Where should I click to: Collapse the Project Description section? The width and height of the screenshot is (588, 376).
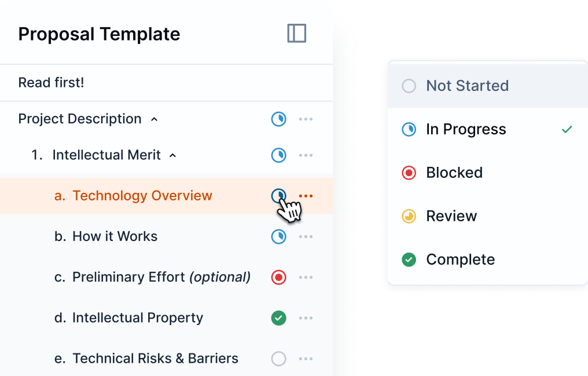154,118
